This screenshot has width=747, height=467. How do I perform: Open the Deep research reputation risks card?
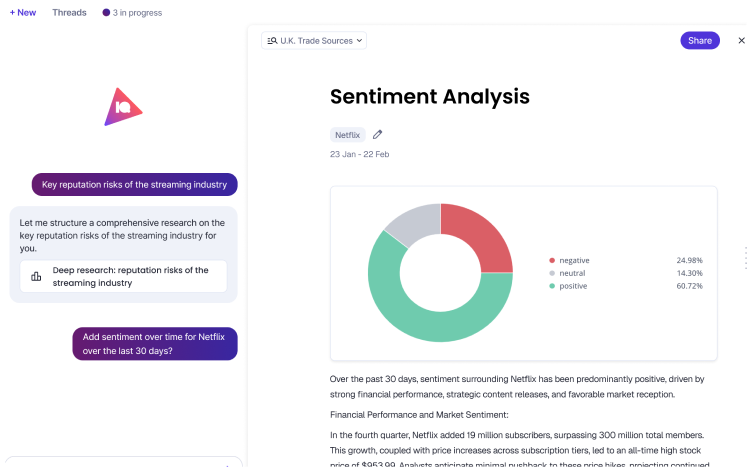point(123,276)
